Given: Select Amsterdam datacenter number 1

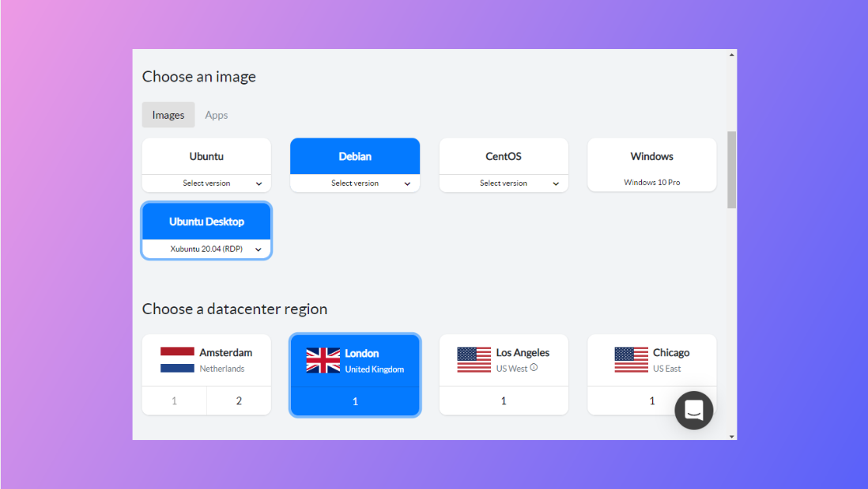Looking at the screenshot, I should 174,401.
